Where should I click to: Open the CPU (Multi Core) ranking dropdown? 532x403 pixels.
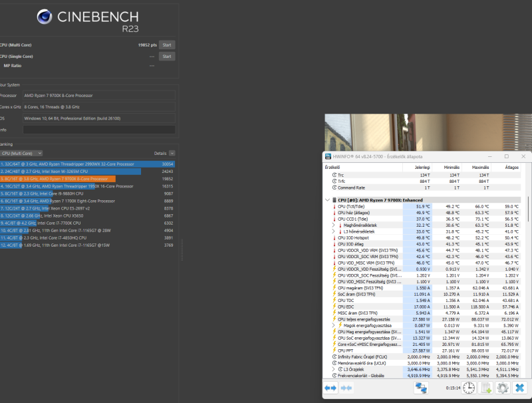(21, 154)
